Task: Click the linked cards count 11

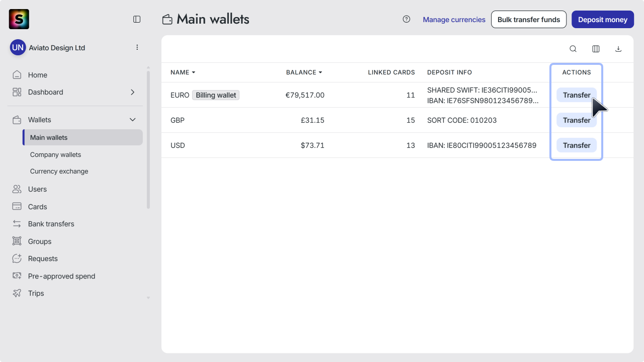Action: pyautogui.click(x=411, y=95)
